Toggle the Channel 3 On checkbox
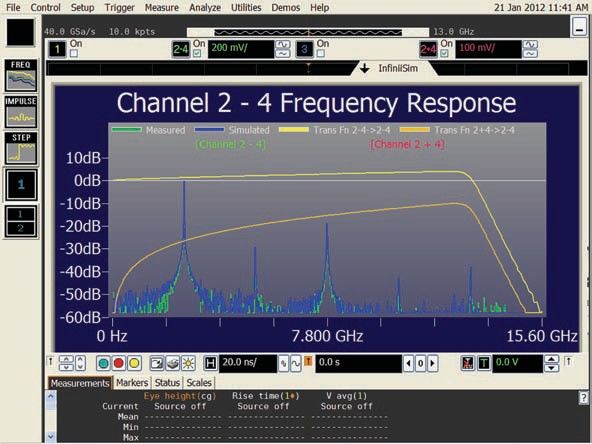 pyautogui.click(x=321, y=53)
